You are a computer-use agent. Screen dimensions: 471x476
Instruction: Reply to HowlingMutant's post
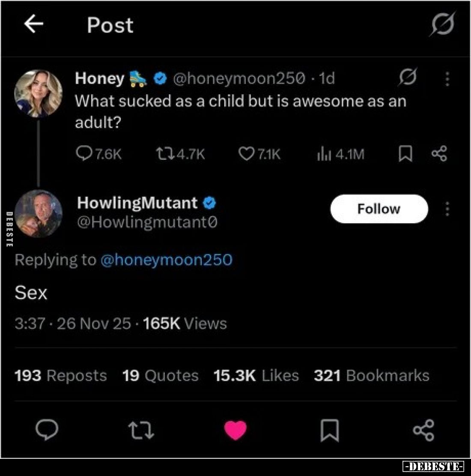pos(47,430)
